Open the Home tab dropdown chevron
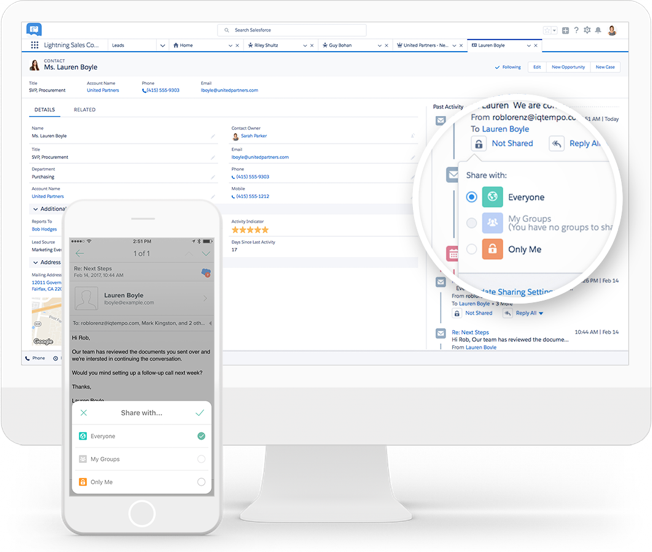 point(230,45)
